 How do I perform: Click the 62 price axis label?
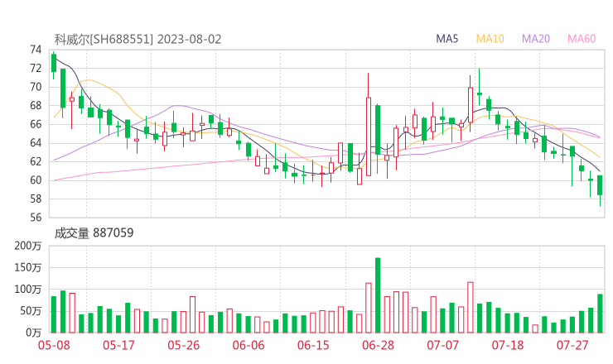click(x=36, y=161)
